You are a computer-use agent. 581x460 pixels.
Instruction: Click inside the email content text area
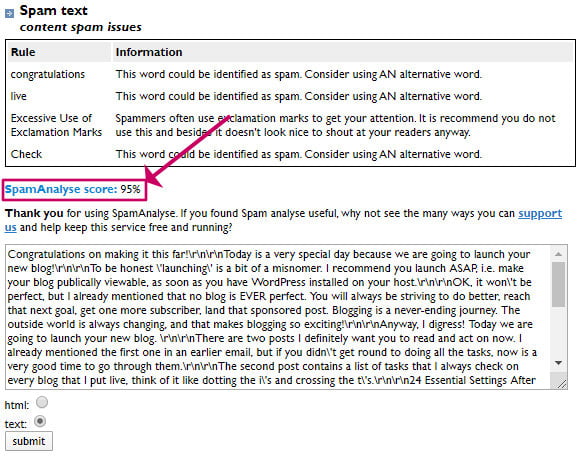pos(278,317)
